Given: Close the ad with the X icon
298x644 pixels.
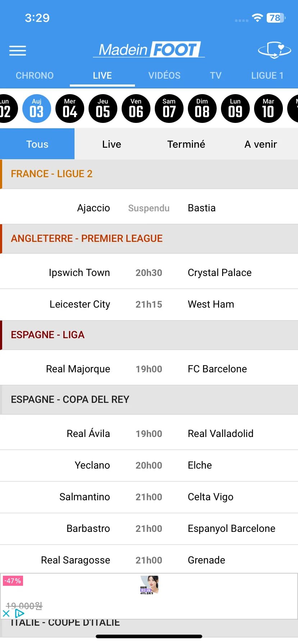Looking at the screenshot, I should pos(6,613).
